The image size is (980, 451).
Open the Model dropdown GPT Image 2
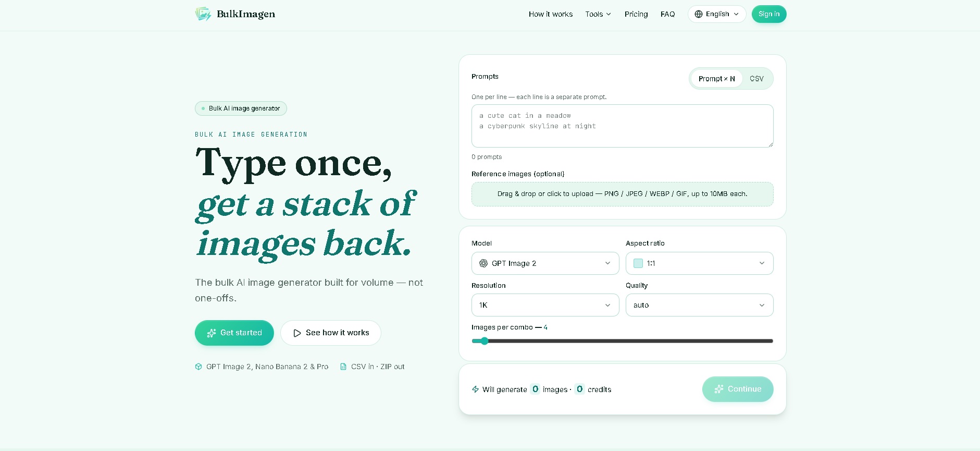coord(545,263)
